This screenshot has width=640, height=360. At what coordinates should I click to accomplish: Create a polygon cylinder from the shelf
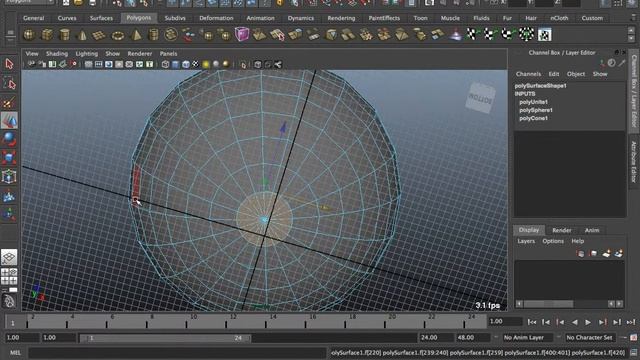click(64, 35)
